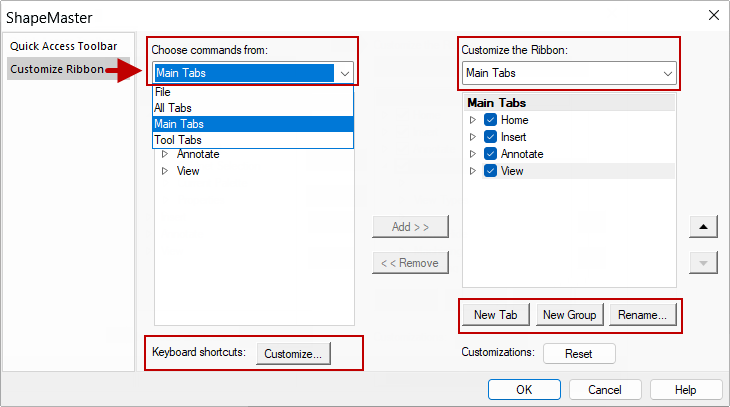
Task: Expand View in the left commands list
Action: (165, 171)
